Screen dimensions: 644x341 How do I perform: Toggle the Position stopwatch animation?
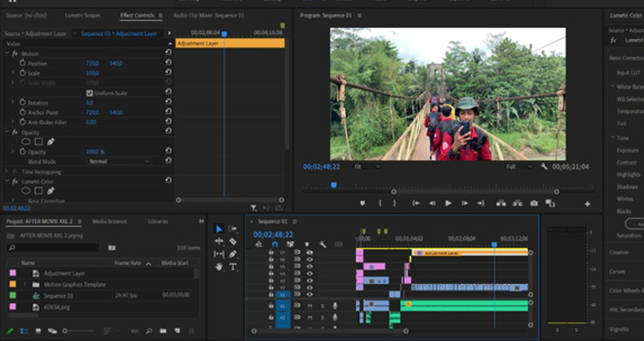click(x=23, y=63)
